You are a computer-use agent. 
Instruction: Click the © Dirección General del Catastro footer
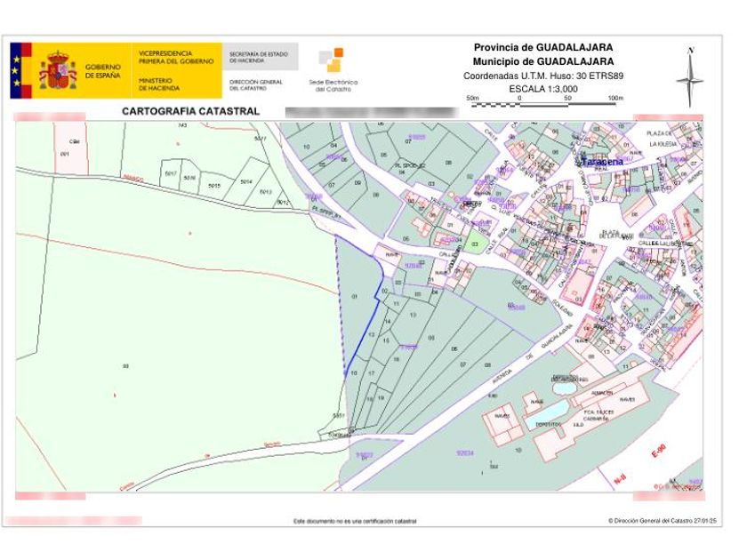pyautogui.click(x=663, y=521)
